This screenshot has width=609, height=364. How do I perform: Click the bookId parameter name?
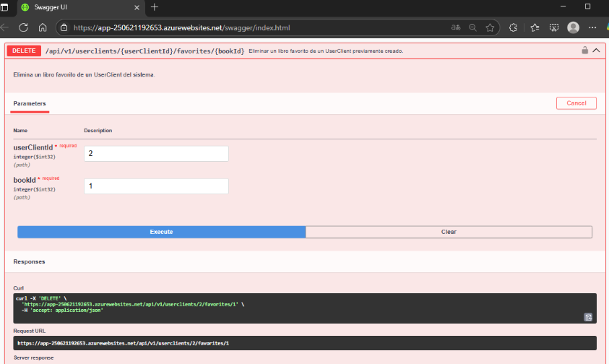[x=25, y=181]
